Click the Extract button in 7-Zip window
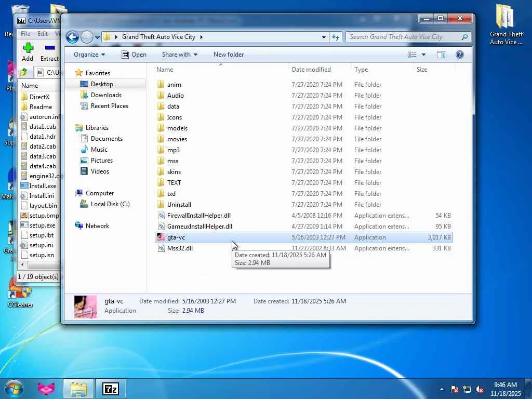Viewport: 532px width, 399px height. point(49,52)
